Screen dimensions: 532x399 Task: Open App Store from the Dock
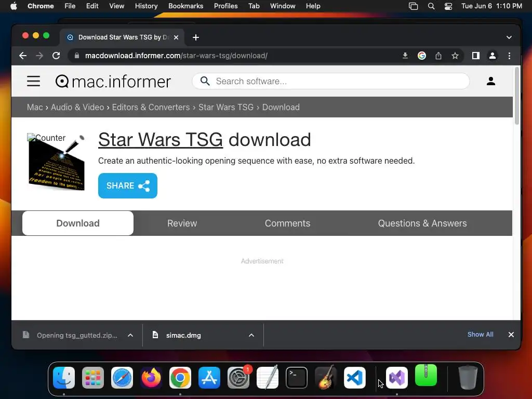coord(209,378)
